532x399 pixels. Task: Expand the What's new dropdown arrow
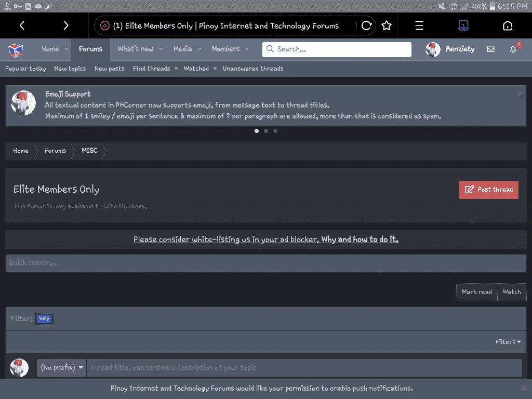point(161,49)
